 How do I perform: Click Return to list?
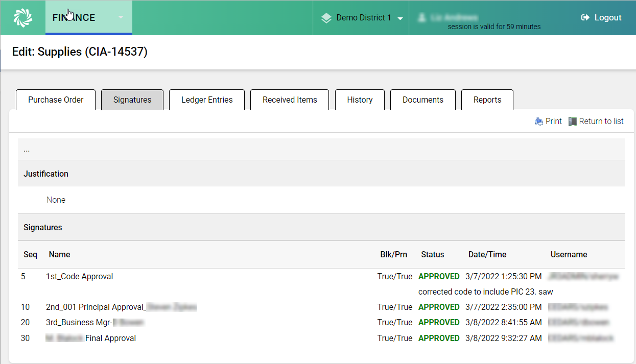tap(601, 122)
